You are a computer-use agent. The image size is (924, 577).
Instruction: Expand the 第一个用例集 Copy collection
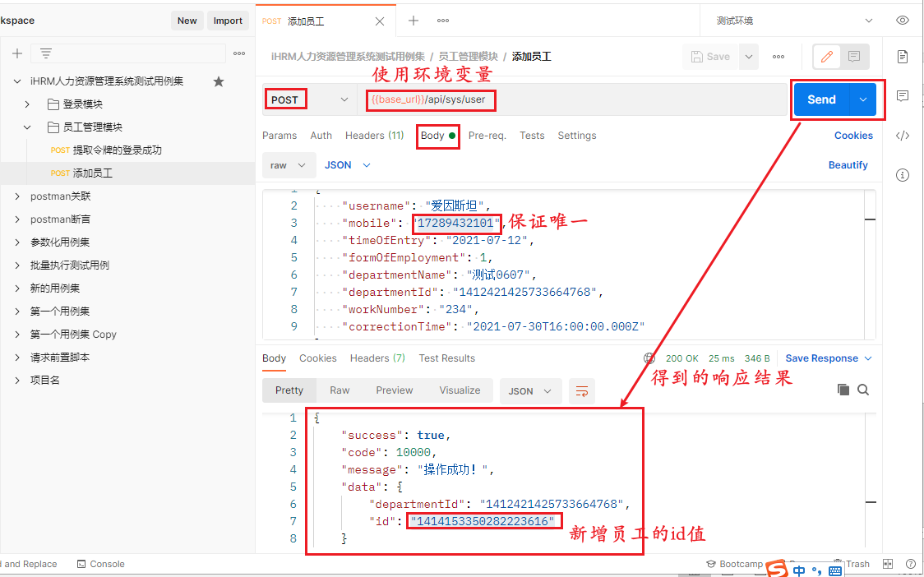17,335
